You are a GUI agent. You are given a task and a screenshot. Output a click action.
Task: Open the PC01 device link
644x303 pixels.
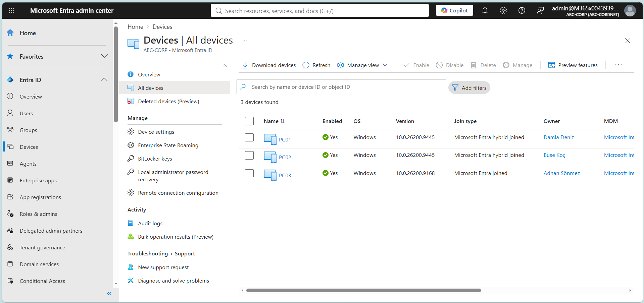pyautogui.click(x=285, y=139)
